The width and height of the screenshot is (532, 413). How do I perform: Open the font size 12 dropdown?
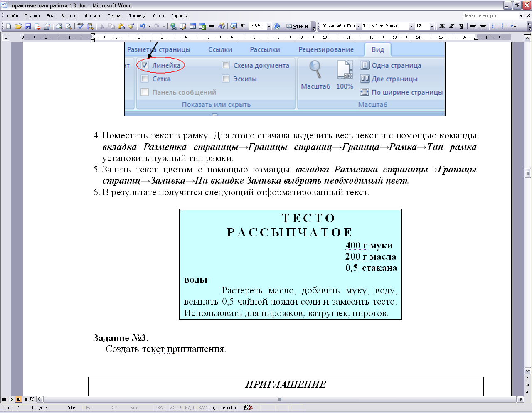(432, 26)
